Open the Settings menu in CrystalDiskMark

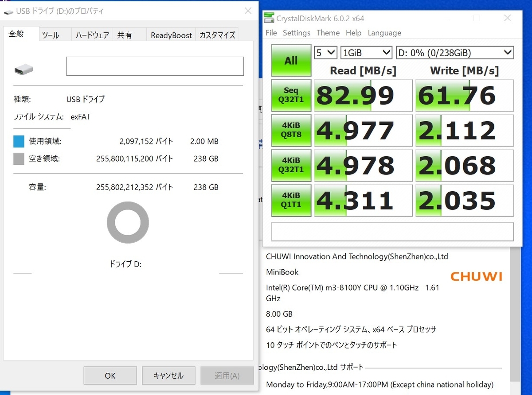coord(297,33)
